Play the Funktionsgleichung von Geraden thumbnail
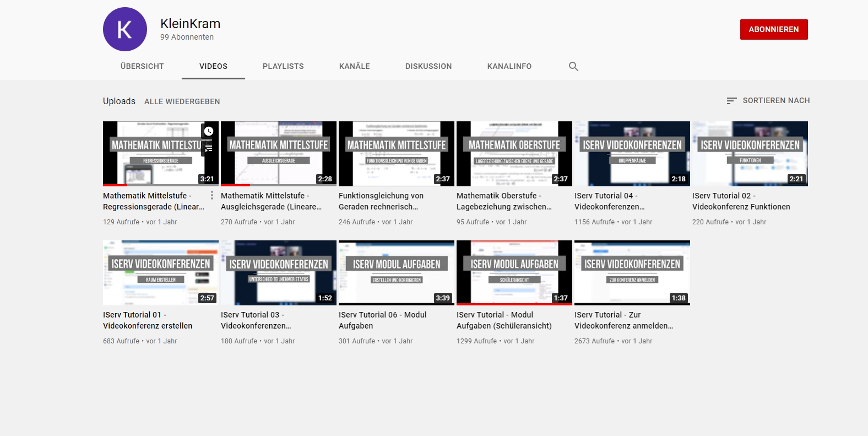The width and height of the screenshot is (868, 436). tap(397, 154)
